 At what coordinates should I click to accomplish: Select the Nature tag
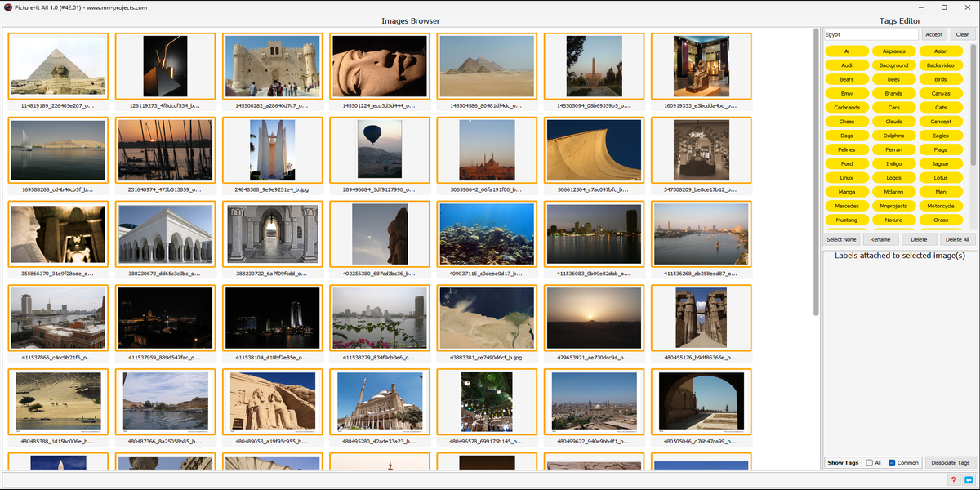894,220
